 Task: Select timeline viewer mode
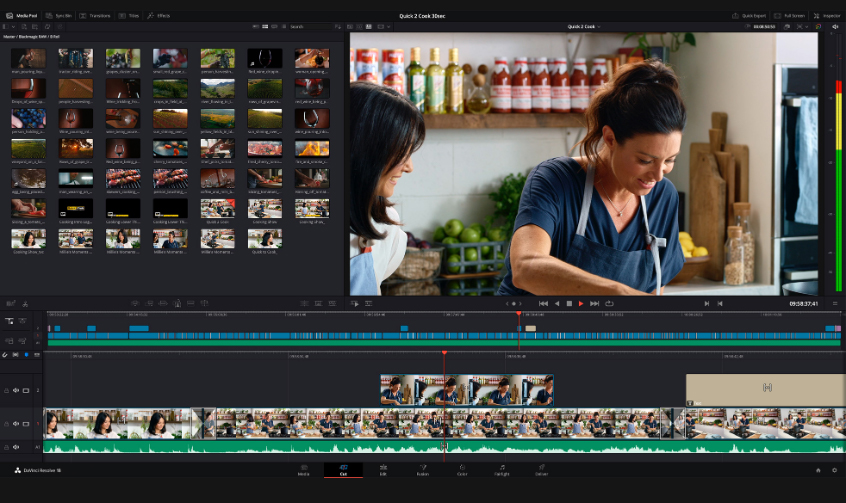369,26
